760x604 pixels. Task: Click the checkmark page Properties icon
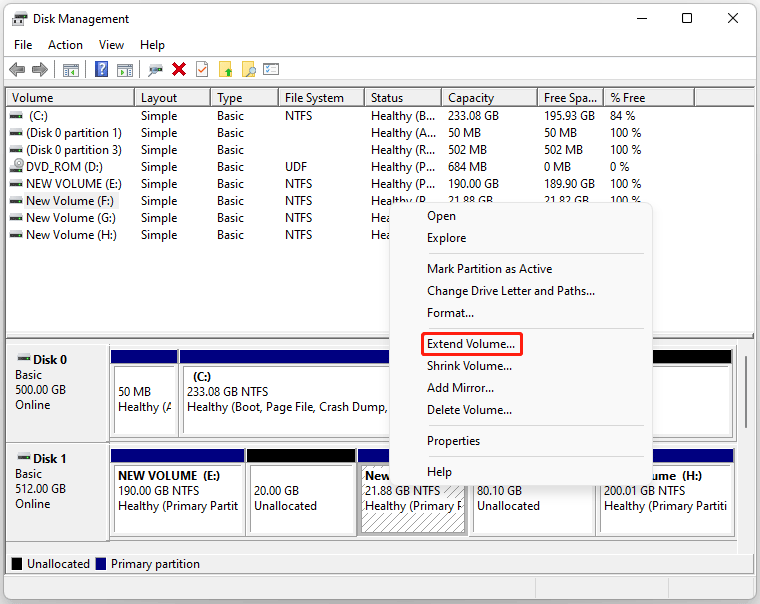pos(202,69)
